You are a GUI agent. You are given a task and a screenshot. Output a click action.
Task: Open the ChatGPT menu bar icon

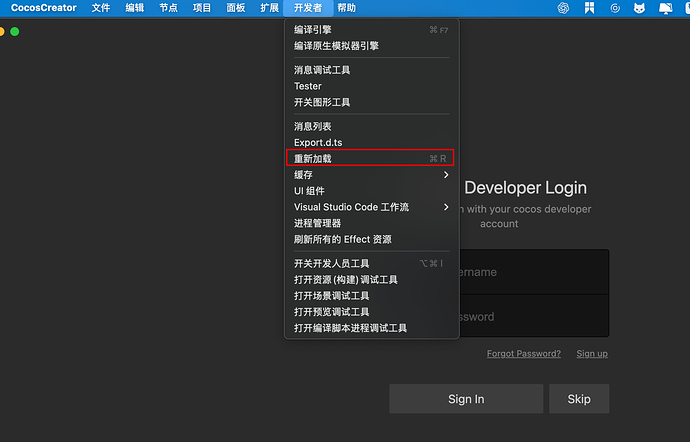(563, 8)
